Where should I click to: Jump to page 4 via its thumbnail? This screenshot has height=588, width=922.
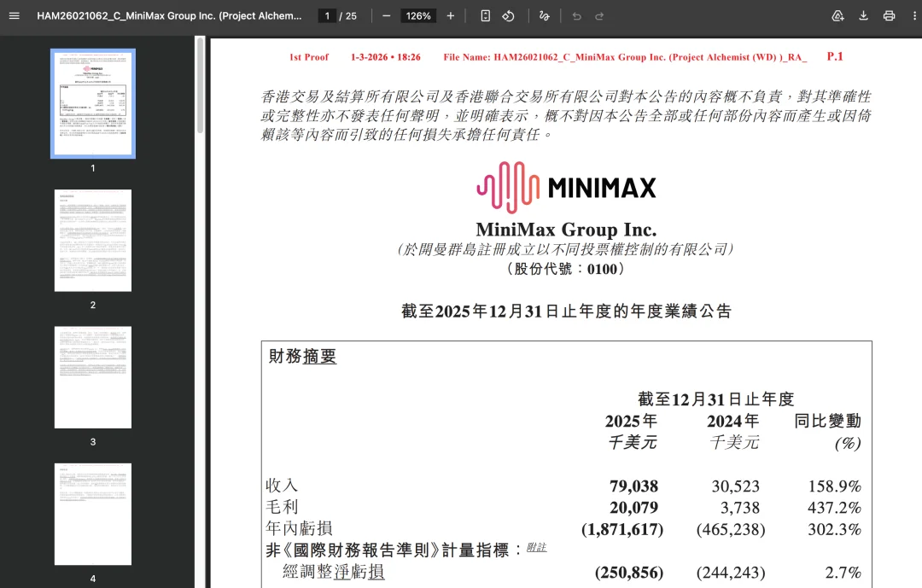point(92,515)
